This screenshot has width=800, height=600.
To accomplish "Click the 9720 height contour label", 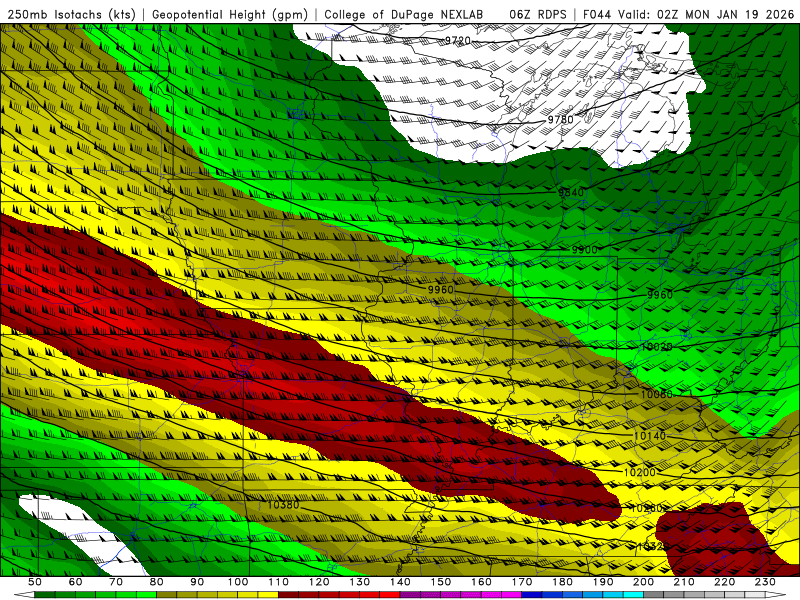I will coord(458,41).
